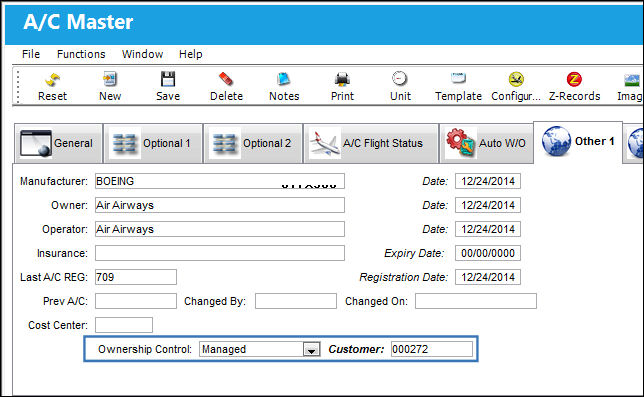
Task: Click the Registration Date field
Action: 488,277
